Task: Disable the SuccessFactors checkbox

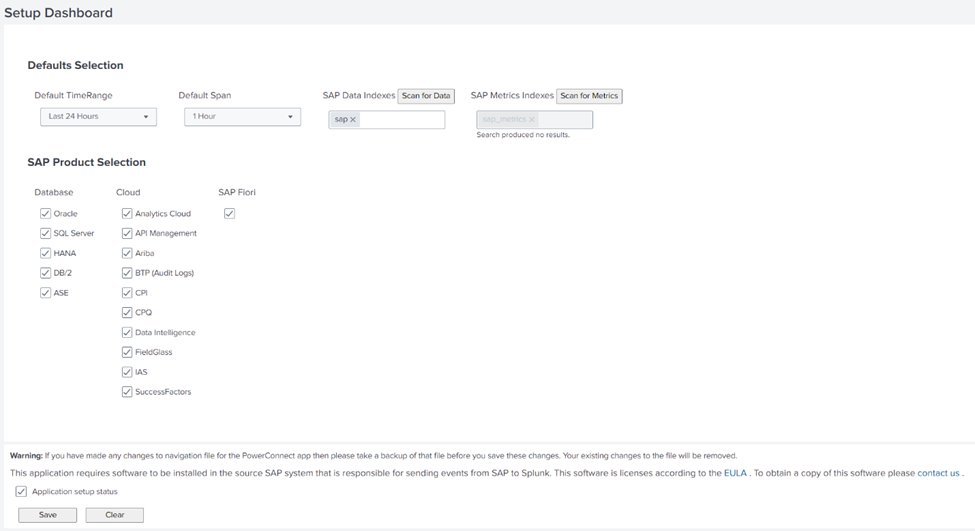Action: click(127, 392)
